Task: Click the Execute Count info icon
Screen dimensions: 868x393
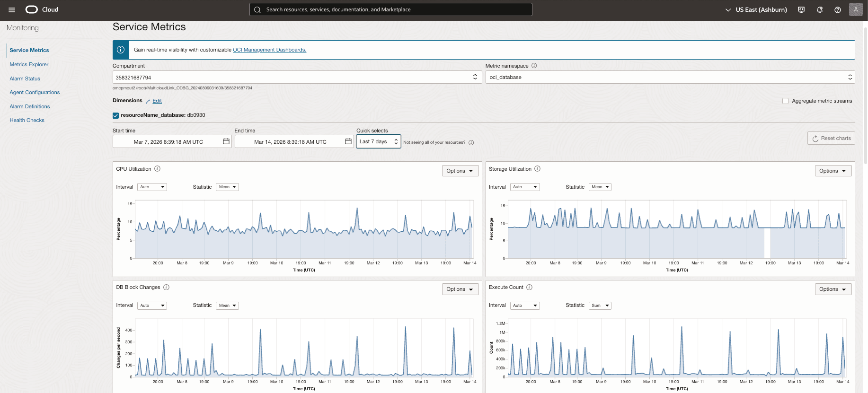Action: tap(530, 287)
